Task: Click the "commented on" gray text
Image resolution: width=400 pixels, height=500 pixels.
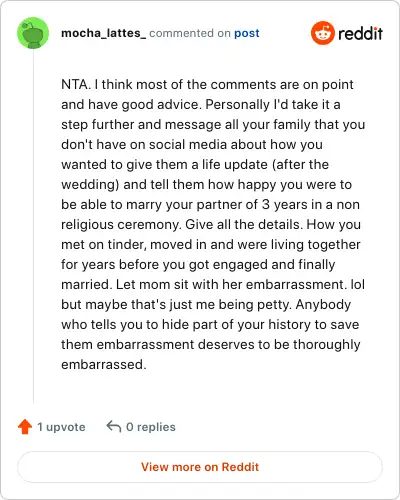Action: tap(190, 33)
